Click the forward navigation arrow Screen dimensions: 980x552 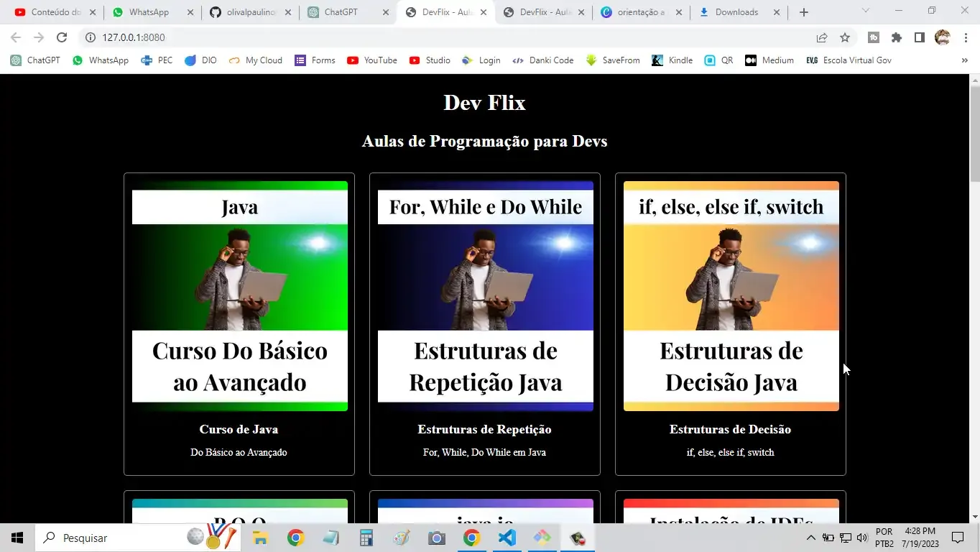[39, 37]
